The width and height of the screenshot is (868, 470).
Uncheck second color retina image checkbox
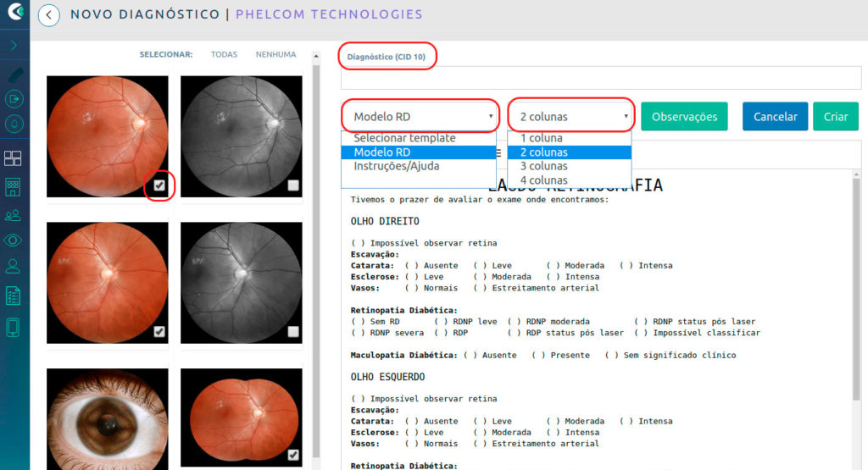point(159,331)
